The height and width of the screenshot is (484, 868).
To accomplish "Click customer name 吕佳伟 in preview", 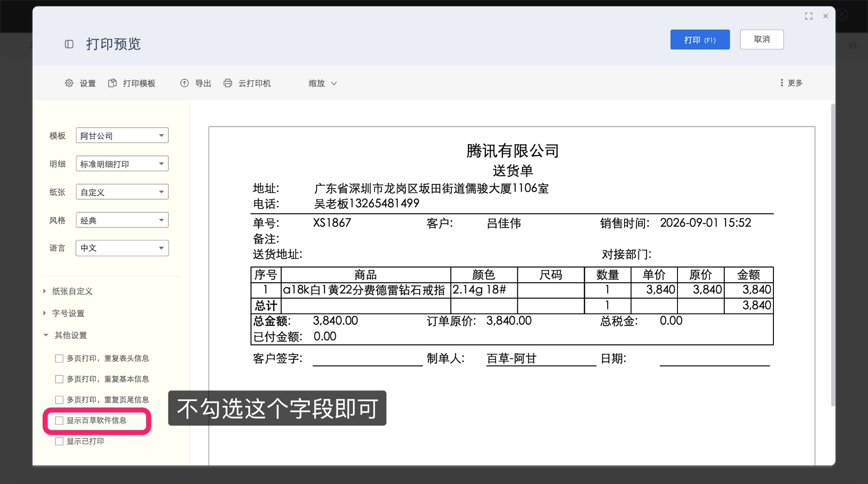I will [x=503, y=223].
